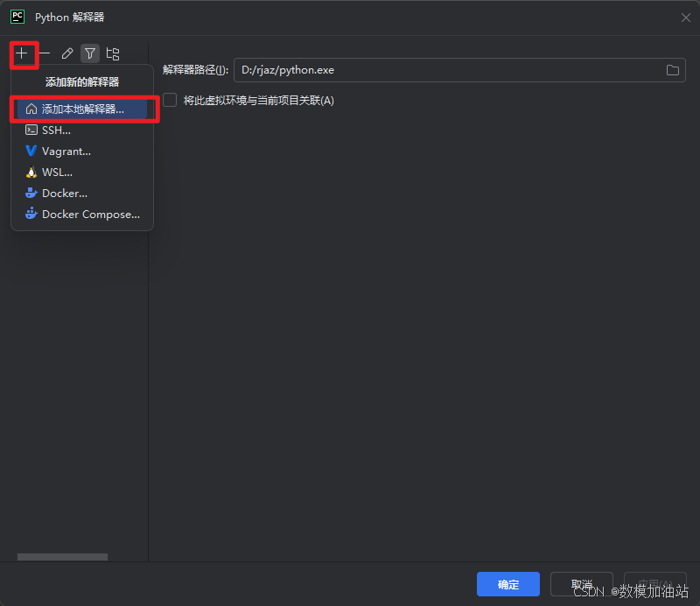Viewport: 700px width, 606px height.
Task: Open folder browser in interpreter path field
Action: [673, 70]
